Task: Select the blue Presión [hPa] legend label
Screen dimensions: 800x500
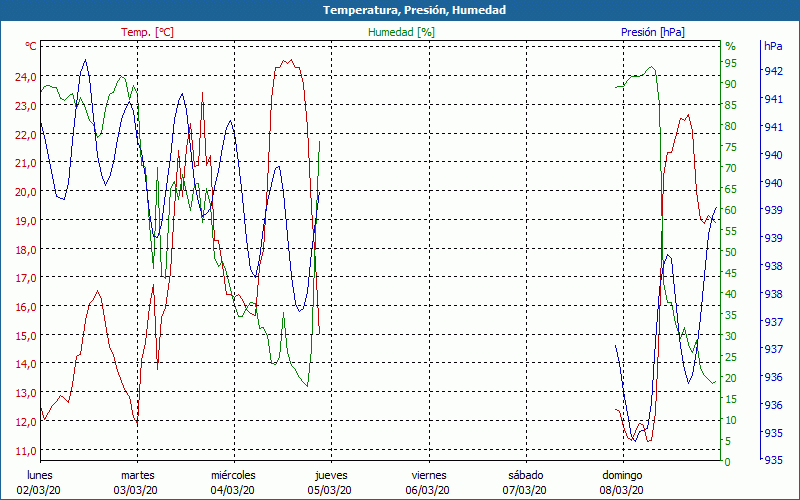Action: click(x=653, y=32)
